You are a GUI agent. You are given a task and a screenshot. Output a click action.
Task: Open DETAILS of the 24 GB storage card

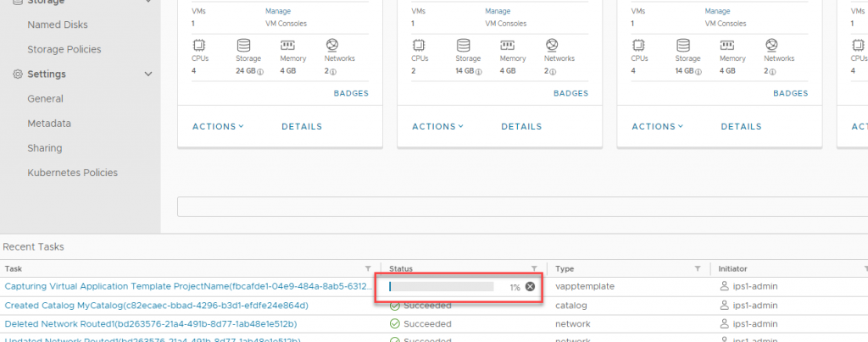click(302, 126)
